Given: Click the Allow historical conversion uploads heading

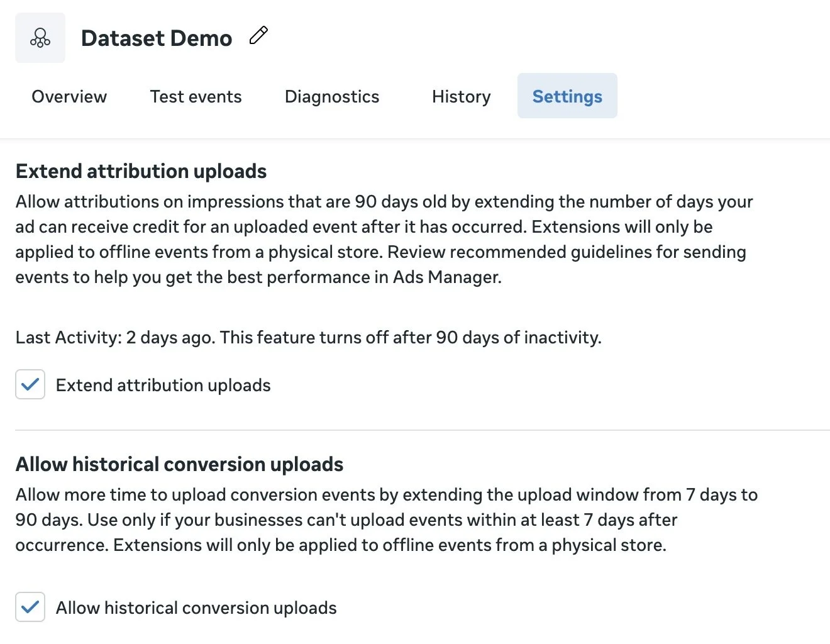Looking at the screenshot, I should coord(179,464).
